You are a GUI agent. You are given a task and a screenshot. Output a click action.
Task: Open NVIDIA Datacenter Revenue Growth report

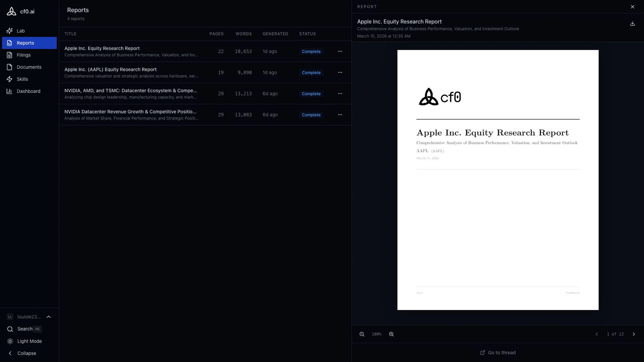click(205, 115)
